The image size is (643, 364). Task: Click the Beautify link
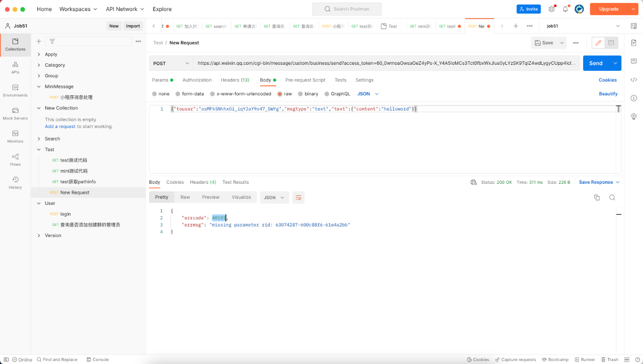608,94
